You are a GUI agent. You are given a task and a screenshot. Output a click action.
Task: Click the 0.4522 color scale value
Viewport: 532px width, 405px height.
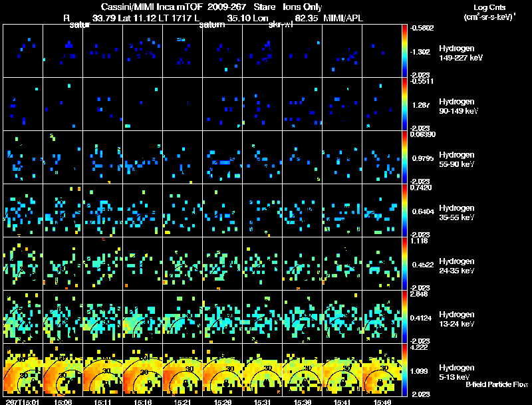tap(423, 265)
